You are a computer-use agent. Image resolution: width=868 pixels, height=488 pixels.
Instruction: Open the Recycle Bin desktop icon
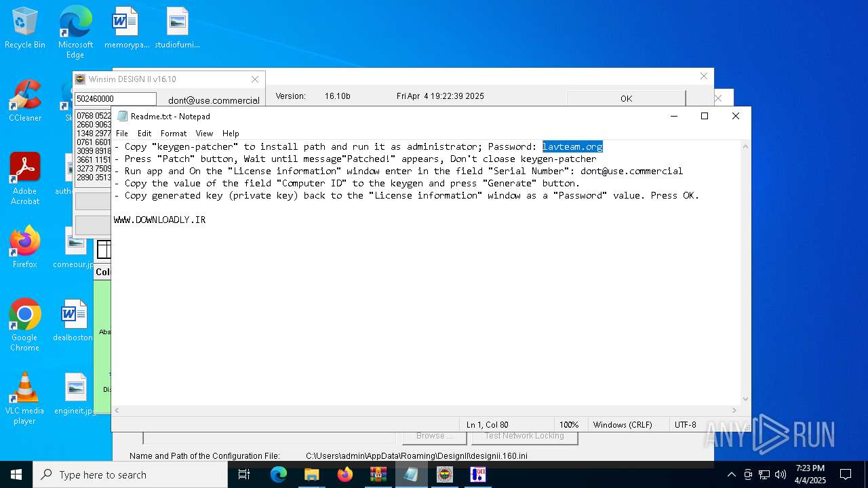click(x=25, y=28)
